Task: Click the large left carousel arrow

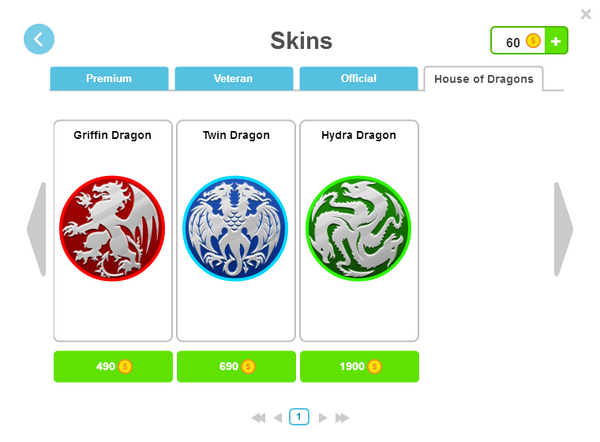Action: (x=37, y=229)
